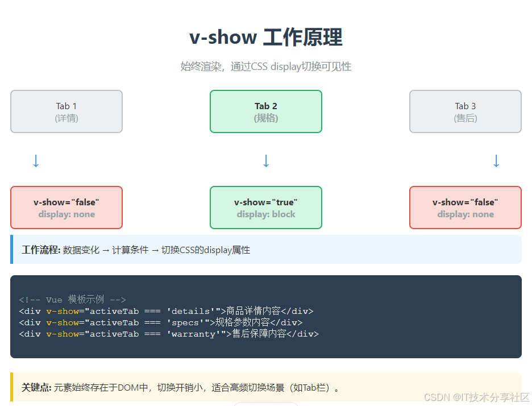This screenshot has width=532, height=406.
Task: Click the code line containing 'details'
Action: pyautogui.click(x=166, y=311)
